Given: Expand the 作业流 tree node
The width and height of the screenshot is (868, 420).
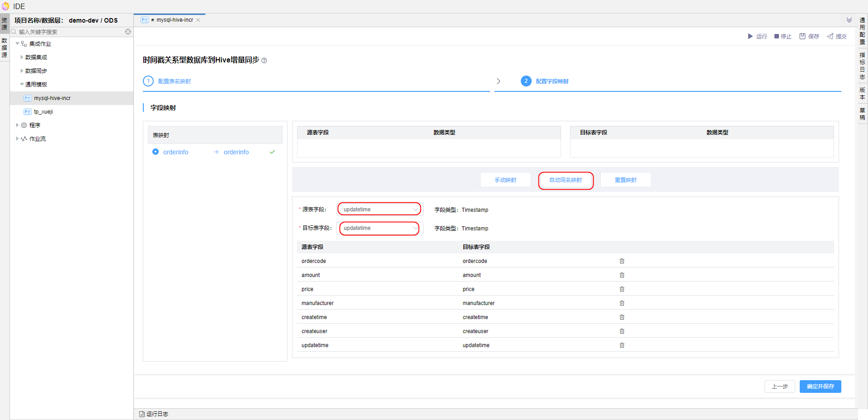Looking at the screenshot, I should 17,139.
